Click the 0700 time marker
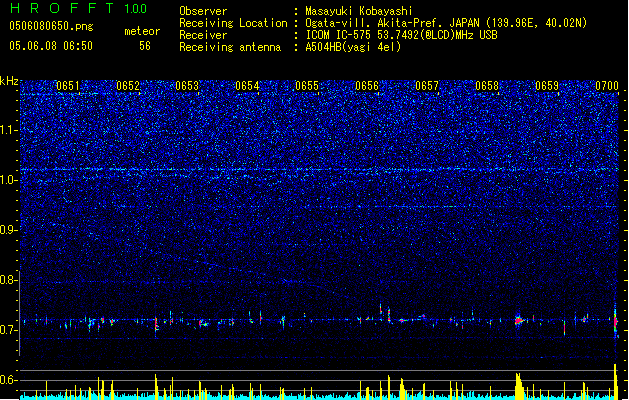The height and width of the screenshot is (400, 629). [x=607, y=86]
